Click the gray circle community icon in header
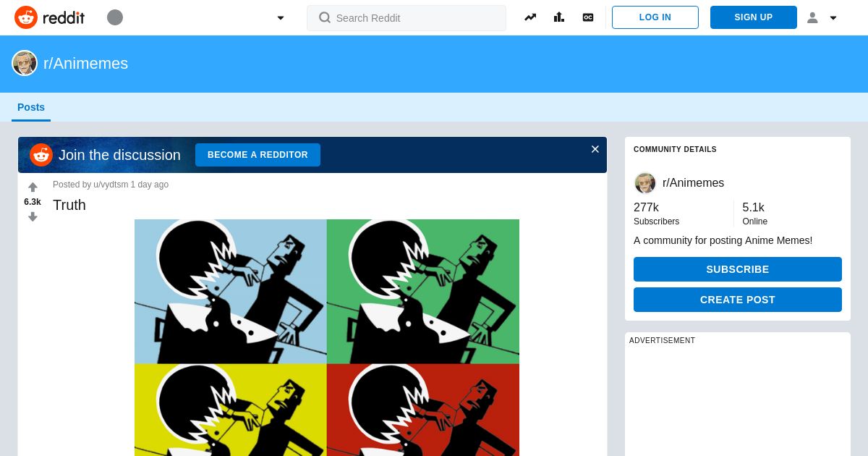Screen dimensions: 868x456 coord(115,17)
